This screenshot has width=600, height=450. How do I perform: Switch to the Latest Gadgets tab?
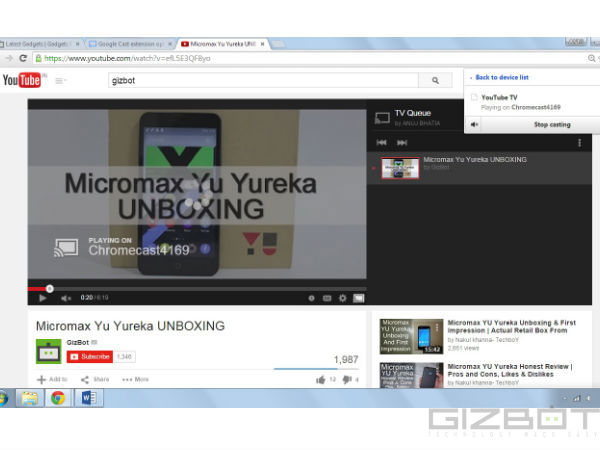point(40,44)
